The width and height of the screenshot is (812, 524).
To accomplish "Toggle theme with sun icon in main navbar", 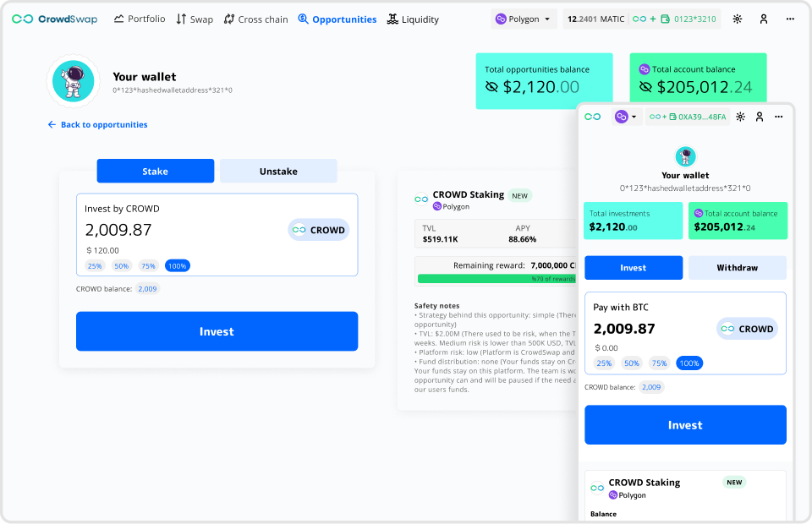I will point(738,19).
